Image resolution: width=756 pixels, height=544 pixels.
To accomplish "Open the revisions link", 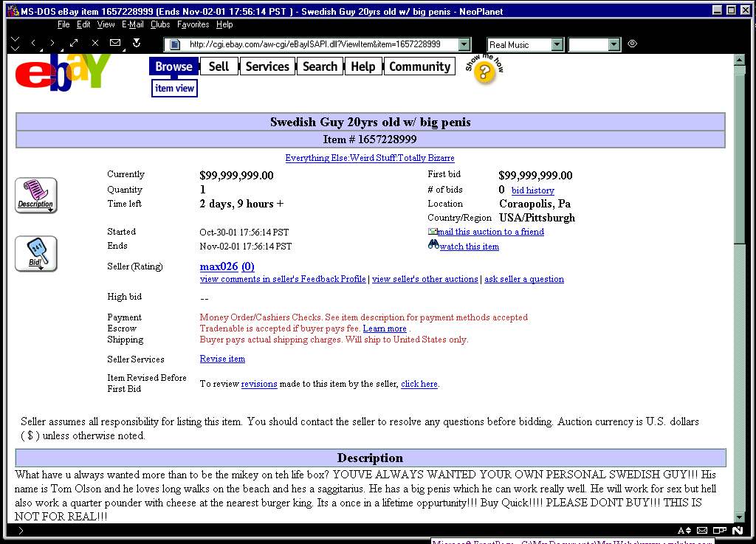I will [259, 384].
